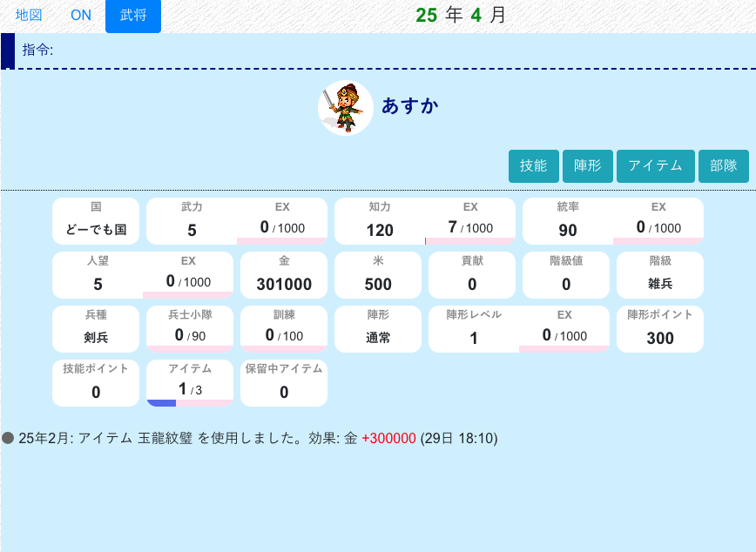Click the gray bullet beside log entry

[x=9, y=438]
